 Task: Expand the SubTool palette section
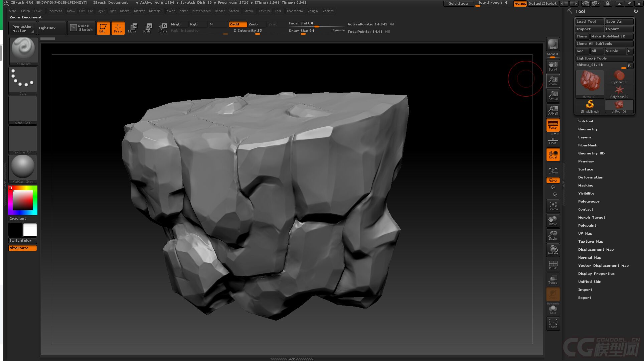(x=586, y=121)
